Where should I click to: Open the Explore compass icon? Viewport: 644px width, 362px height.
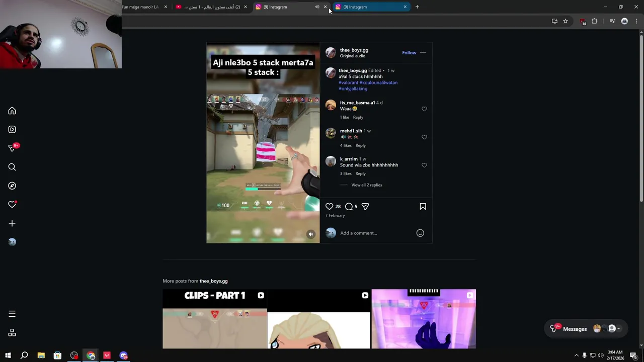(12, 186)
